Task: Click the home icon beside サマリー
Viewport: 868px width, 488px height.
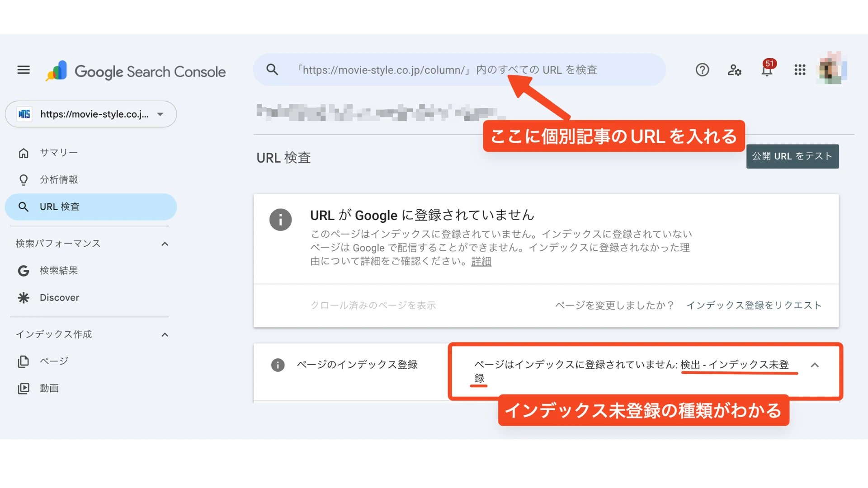Action: 24,153
